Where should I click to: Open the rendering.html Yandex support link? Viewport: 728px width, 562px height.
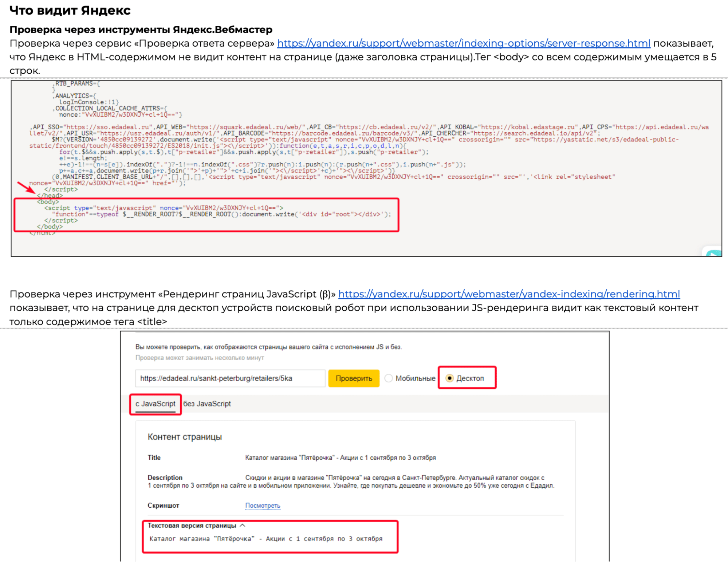coord(509,294)
